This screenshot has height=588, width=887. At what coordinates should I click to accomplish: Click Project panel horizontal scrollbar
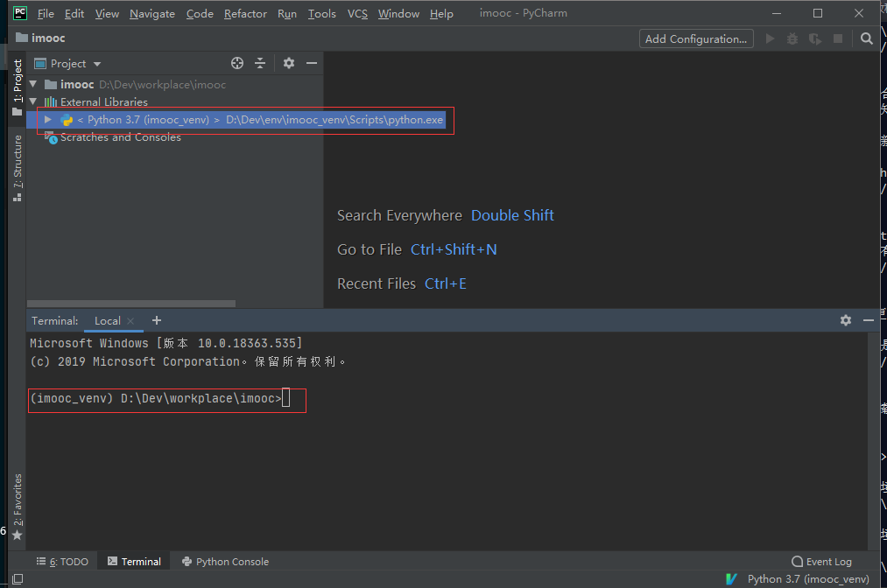pyautogui.click(x=131, y=304)
